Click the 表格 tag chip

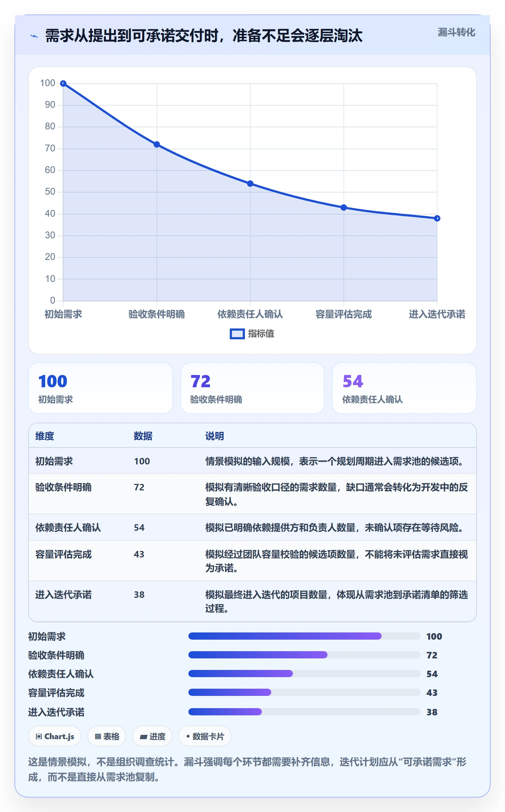pos(107,736)
